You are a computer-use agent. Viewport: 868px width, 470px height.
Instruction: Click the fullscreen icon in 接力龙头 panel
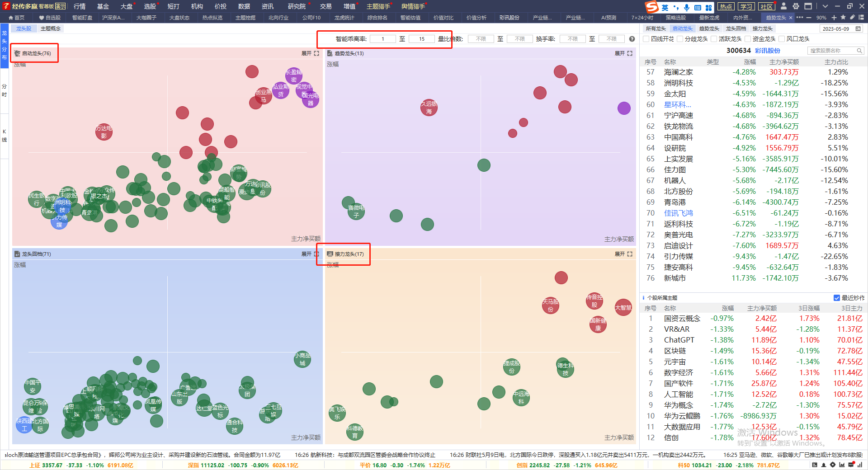(x=630, y=254)
